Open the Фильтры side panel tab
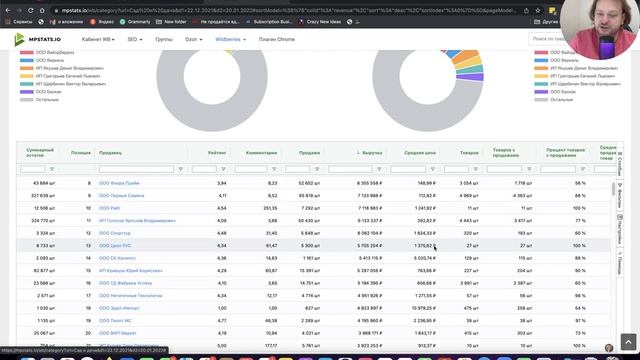The height and width of the screenshot is (360, 640). pyautogui.click(x=620, y=195)
